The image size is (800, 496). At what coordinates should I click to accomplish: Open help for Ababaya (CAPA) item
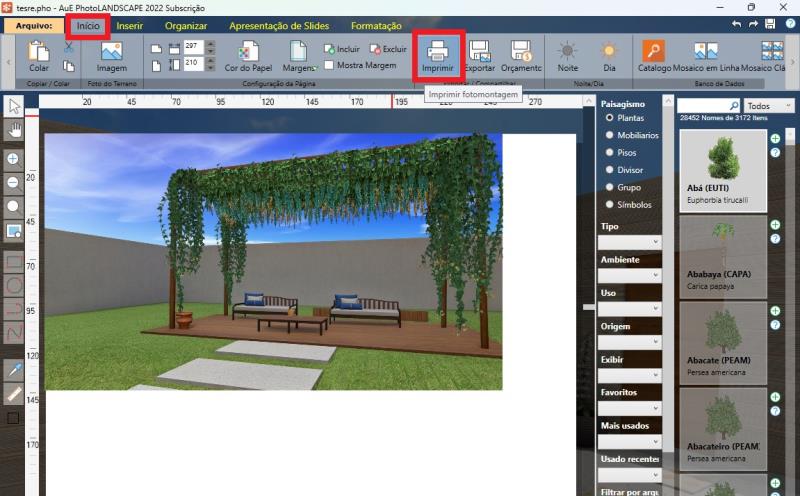pos(775,238)
